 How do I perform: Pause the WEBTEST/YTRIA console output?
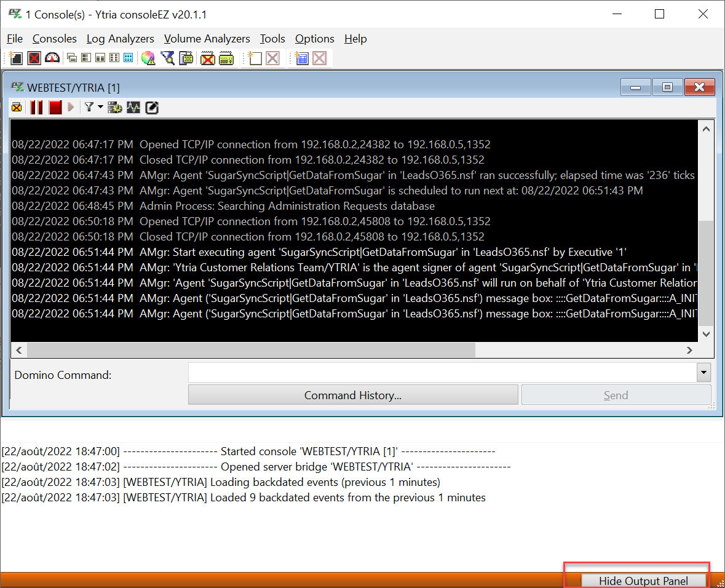click(x=36, y=108)
